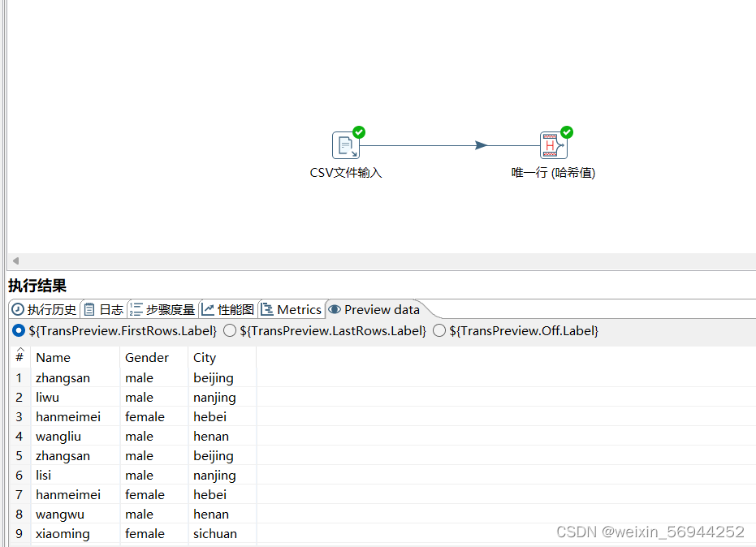Image resolution: width=756 pixels, height=547 pixels.
Task: Select the ${TransPreview.FirstRows.Label} radio button
Action: pos(18,330)
